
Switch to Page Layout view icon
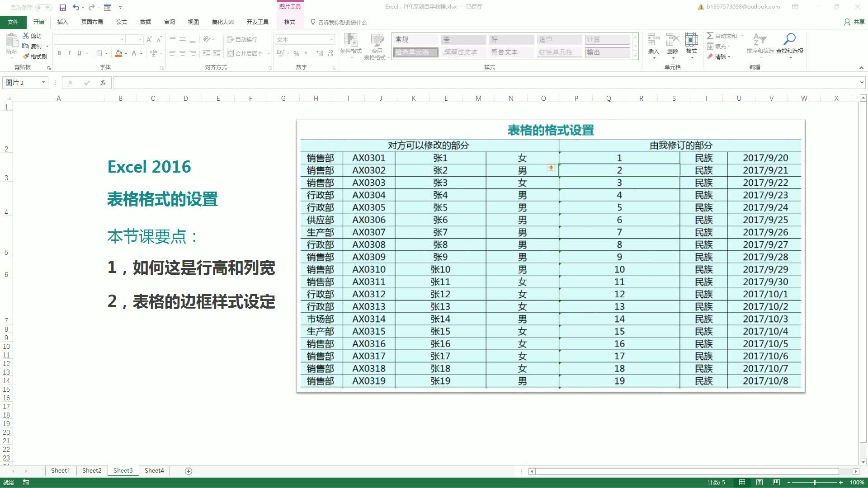(x=759, y=482)
